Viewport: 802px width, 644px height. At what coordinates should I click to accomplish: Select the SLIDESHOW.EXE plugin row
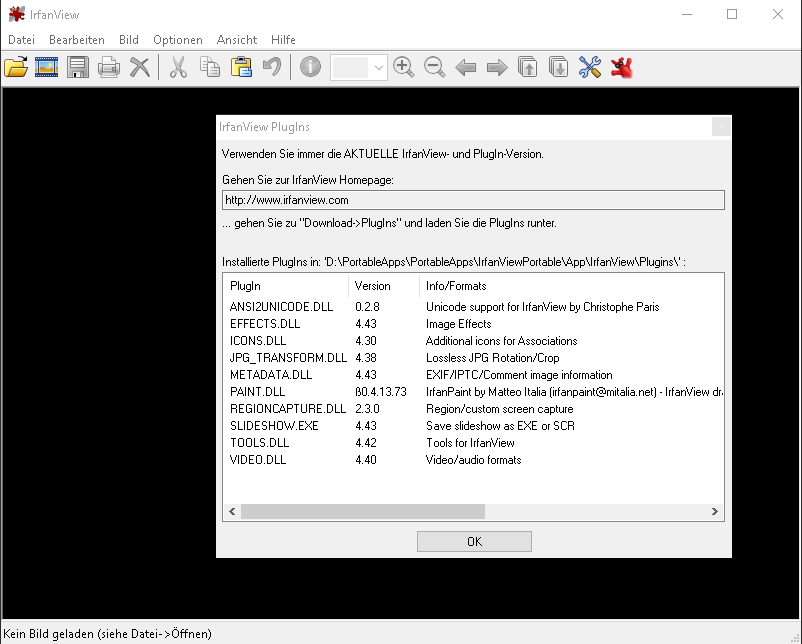pyautogui.click(x=473, y=426)
